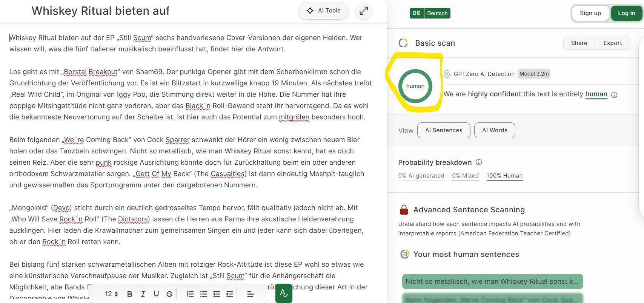The image size is (644, 303).
Task: Select the 0% Mixed tab
Action: point(465,176)
